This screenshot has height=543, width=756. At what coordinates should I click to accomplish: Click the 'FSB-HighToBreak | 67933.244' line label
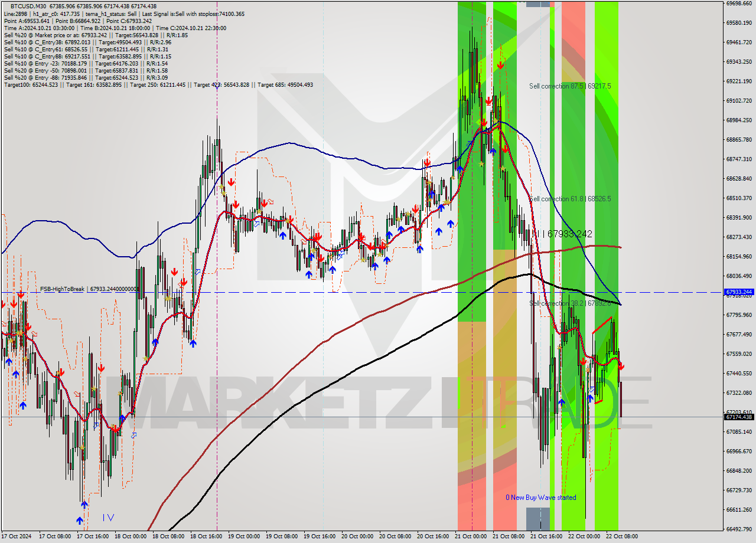click(x=89, y=289)
